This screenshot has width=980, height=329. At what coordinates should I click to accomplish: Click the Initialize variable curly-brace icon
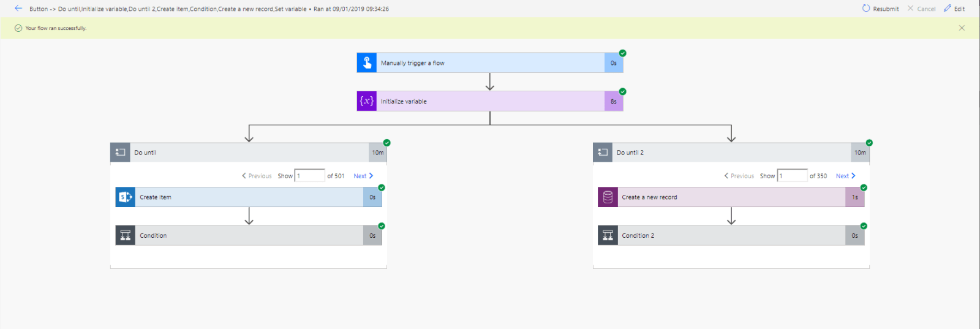tap(367, 101)
